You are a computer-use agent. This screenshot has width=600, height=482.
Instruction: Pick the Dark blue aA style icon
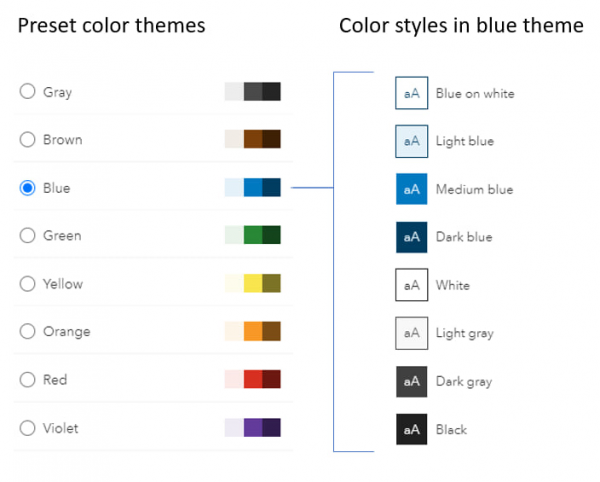tap(411, 237)
